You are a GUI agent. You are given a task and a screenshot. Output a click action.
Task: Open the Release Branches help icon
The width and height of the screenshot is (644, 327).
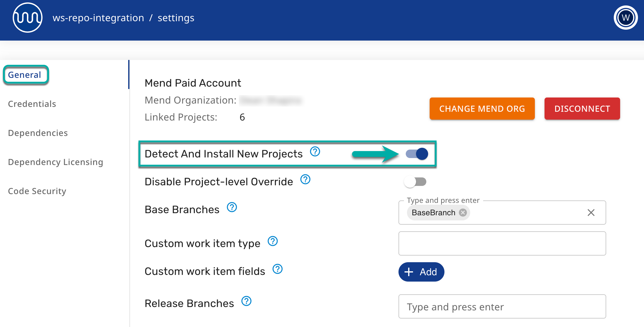(x=246, y=301)
